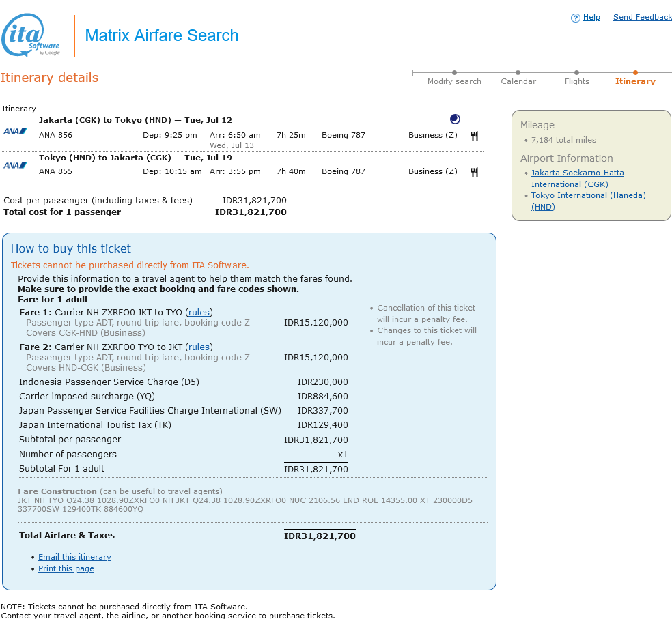Open rules link for Fare 2
672x619 pixels.
[199, 347]
